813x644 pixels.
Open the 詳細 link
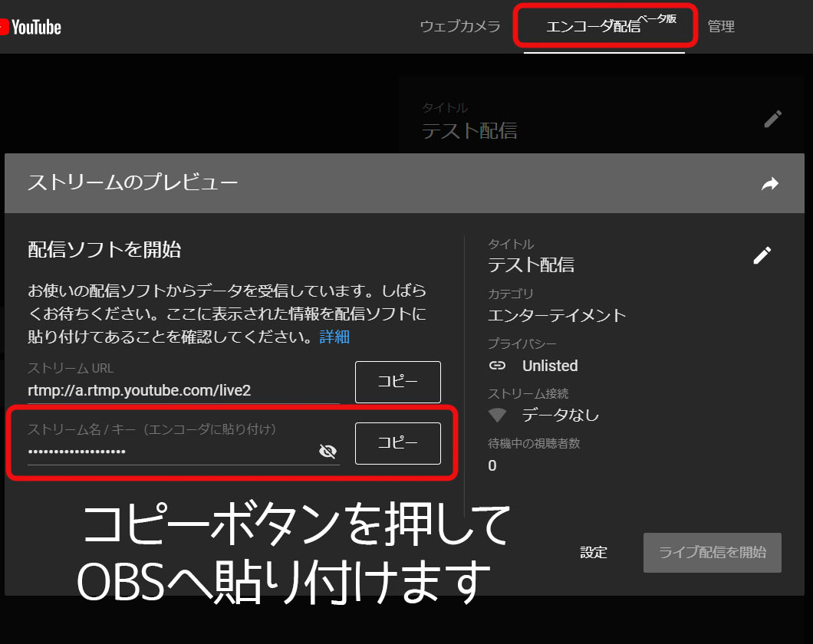pyautogui.click(x=334, y=337)
